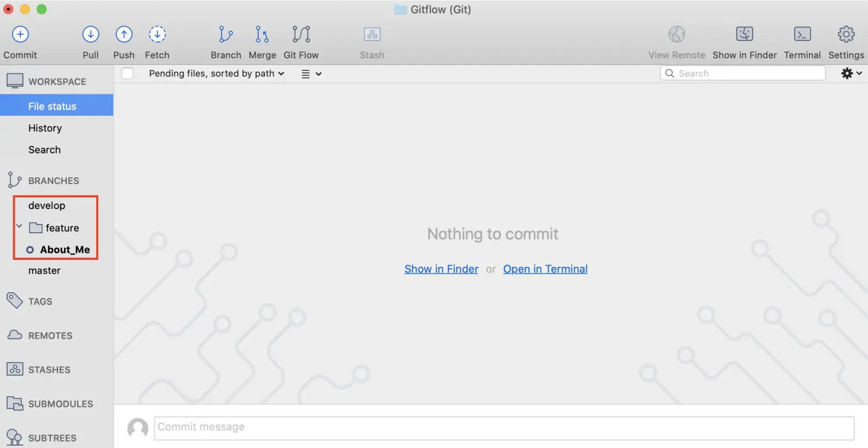This screenshot has height=448, width=868.
Task: Select the About_Me feature branch
Action: [x=65, y=249]
